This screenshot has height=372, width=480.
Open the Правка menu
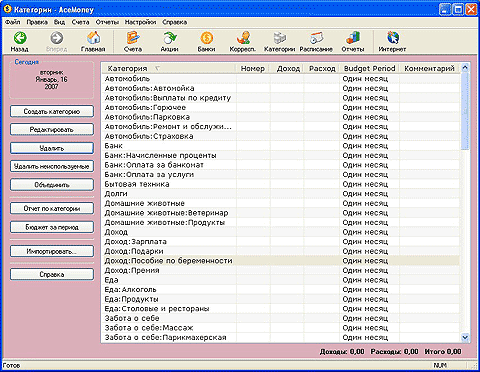point(37,22)
